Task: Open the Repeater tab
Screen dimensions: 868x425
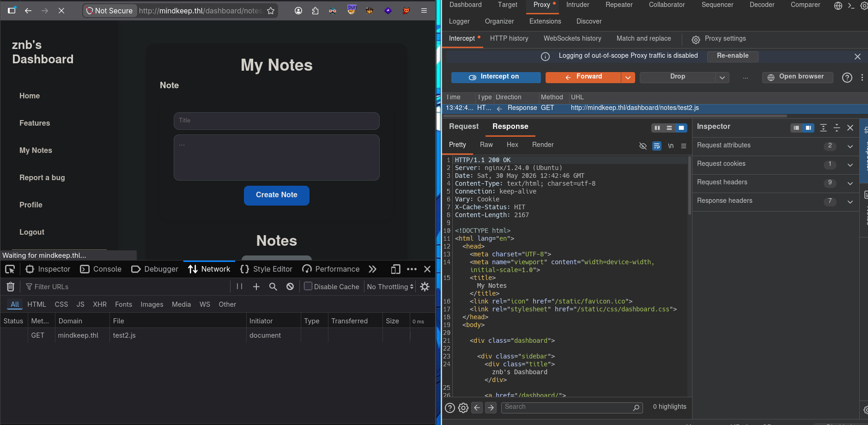Action: point(619,5)
